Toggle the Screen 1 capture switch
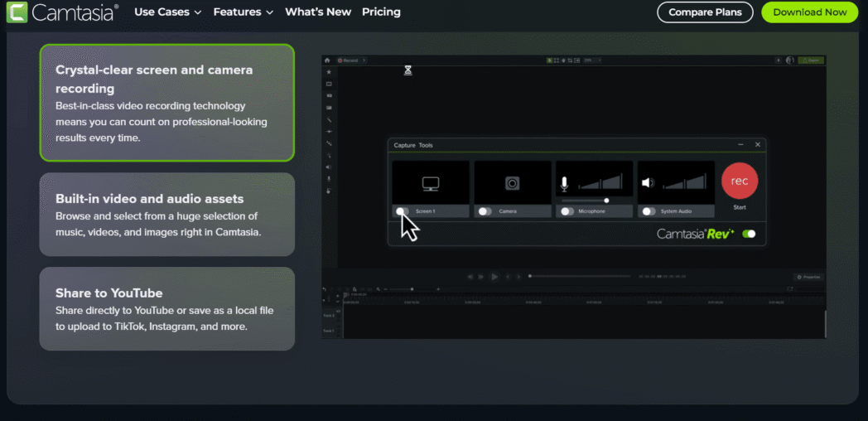Screen dimensions: 868x421 pos(403,211)
